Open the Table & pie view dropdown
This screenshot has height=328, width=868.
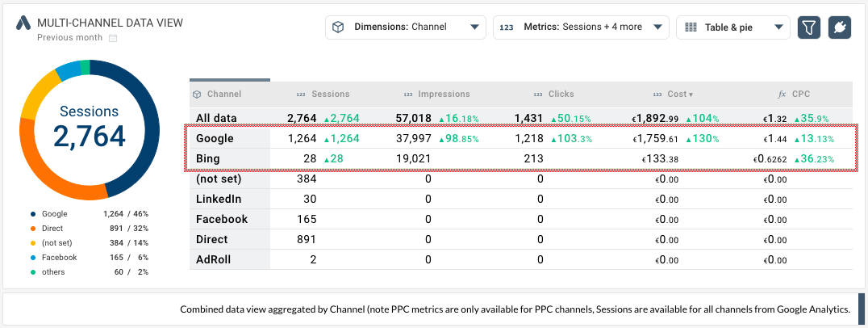tap(733, 27)
